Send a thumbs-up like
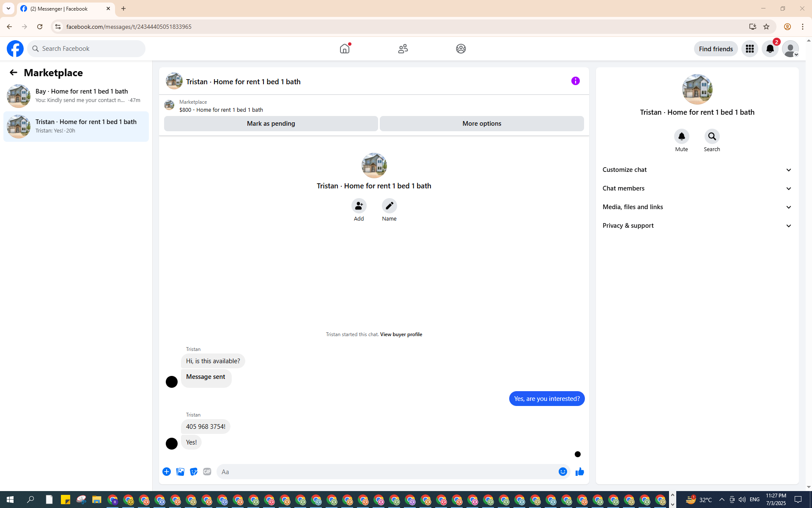 579,472
